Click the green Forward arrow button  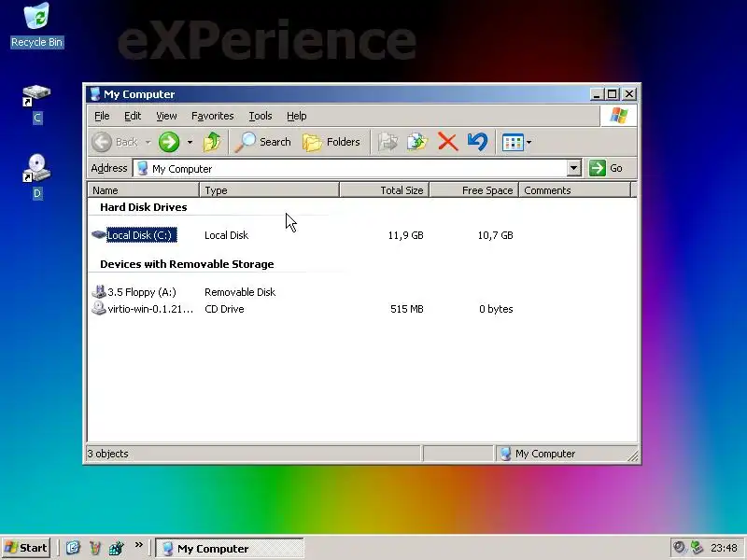[x=169, y=142]
